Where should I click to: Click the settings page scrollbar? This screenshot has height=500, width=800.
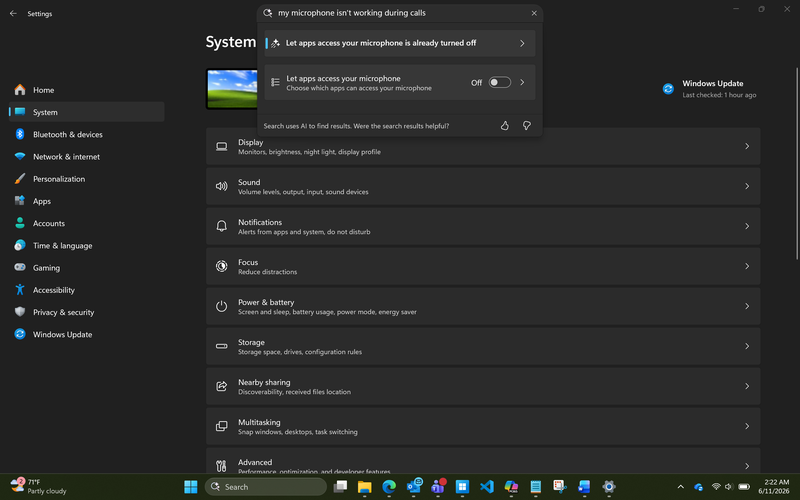tap(797, 163)
